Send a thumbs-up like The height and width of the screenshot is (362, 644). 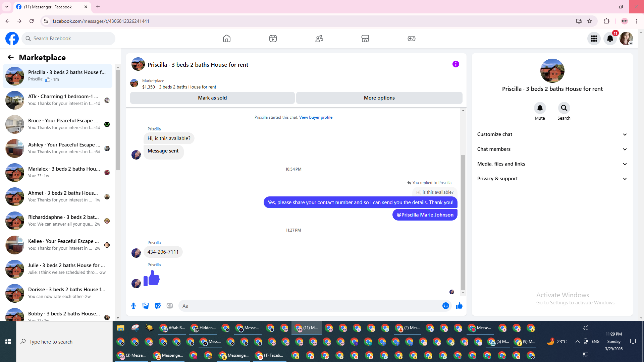coord(459,306)
